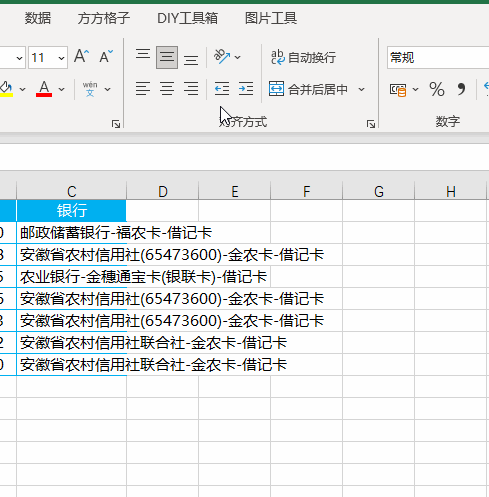Select the 银行 header cell
489x497 pixels.
(x=71, y=210)
